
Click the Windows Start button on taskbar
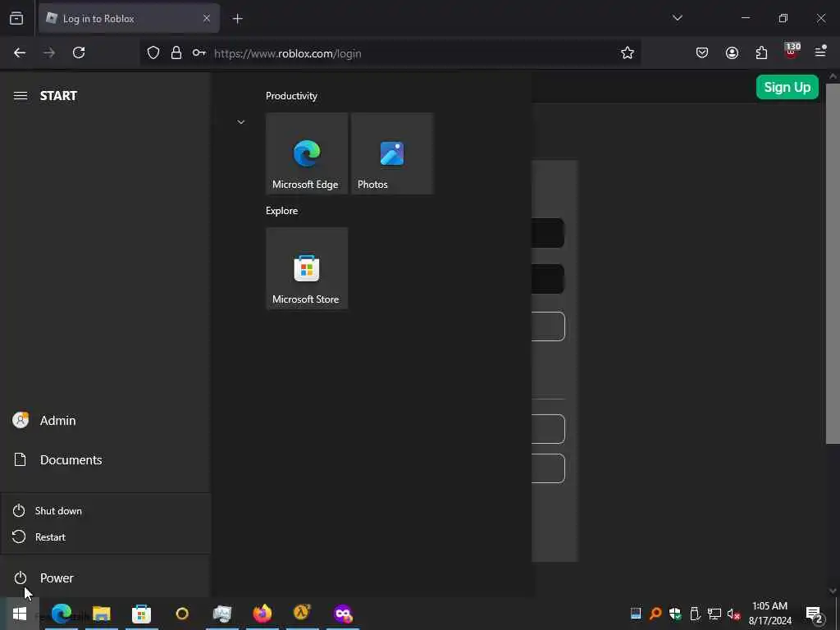click(20, 614)
